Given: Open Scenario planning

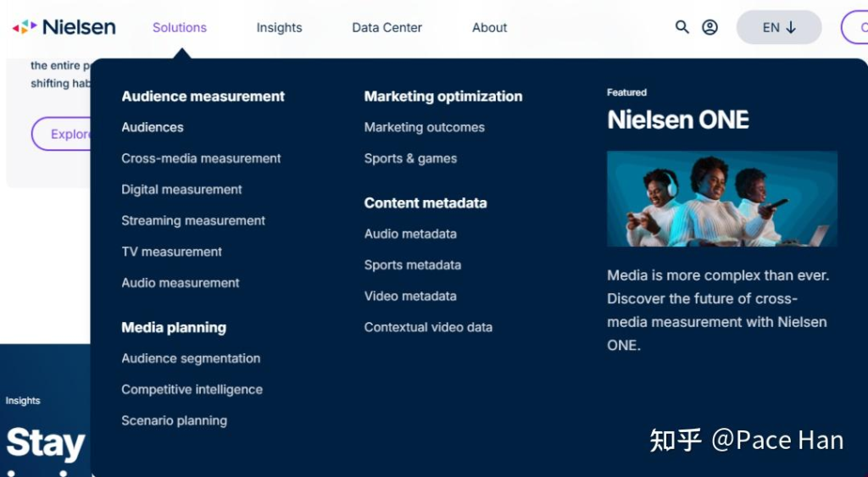Looking at the screenshot, I should pyautogui.click(x=175, y=420).
